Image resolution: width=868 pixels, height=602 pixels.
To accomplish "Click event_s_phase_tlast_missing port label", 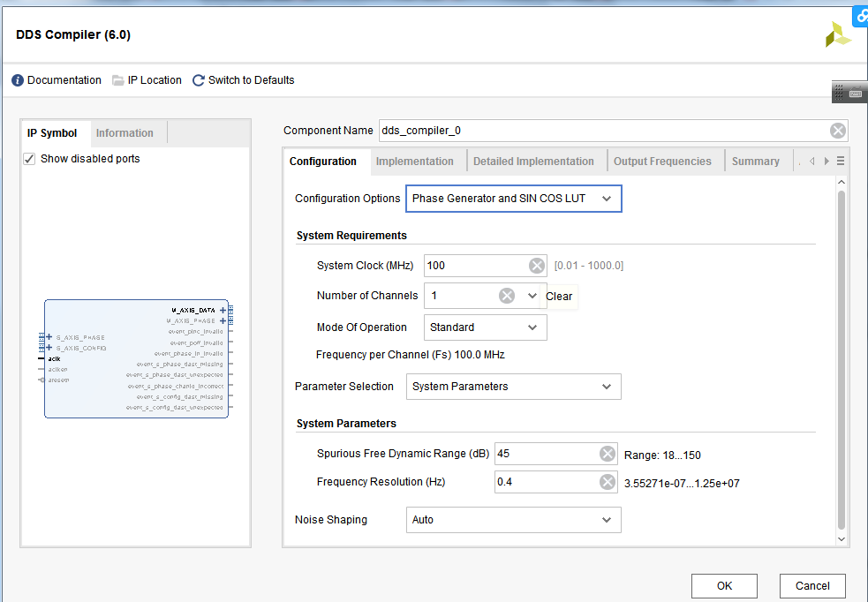I will pos(180,364).
